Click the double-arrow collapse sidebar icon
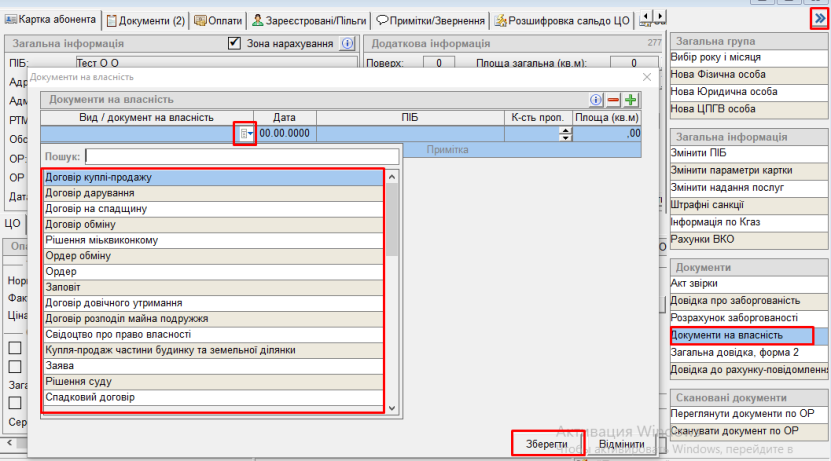 click(x=819, y=19)
